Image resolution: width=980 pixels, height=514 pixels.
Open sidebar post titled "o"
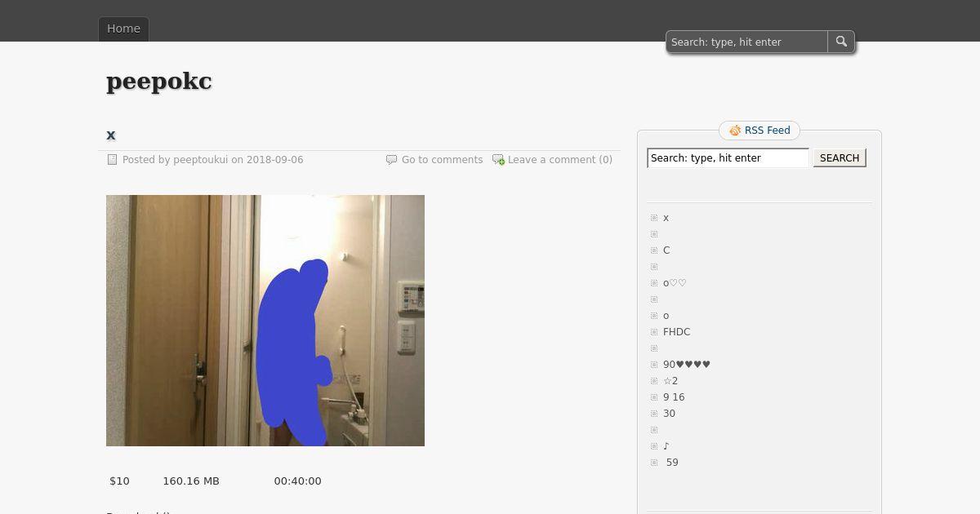coord(666,316)
